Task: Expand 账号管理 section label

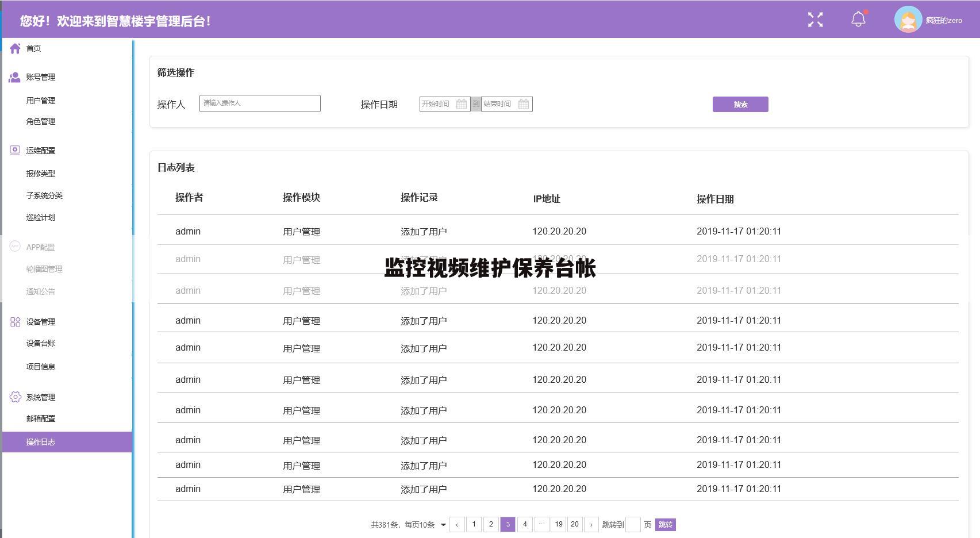Action: point(41,77)
